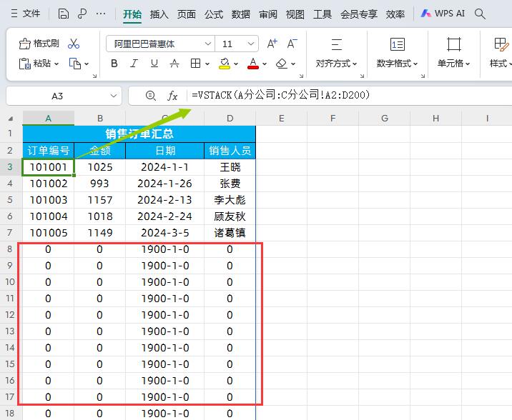Click the clear eraser icon
The width and height of the screenshot is (512, 420).
tap(282, 64)
